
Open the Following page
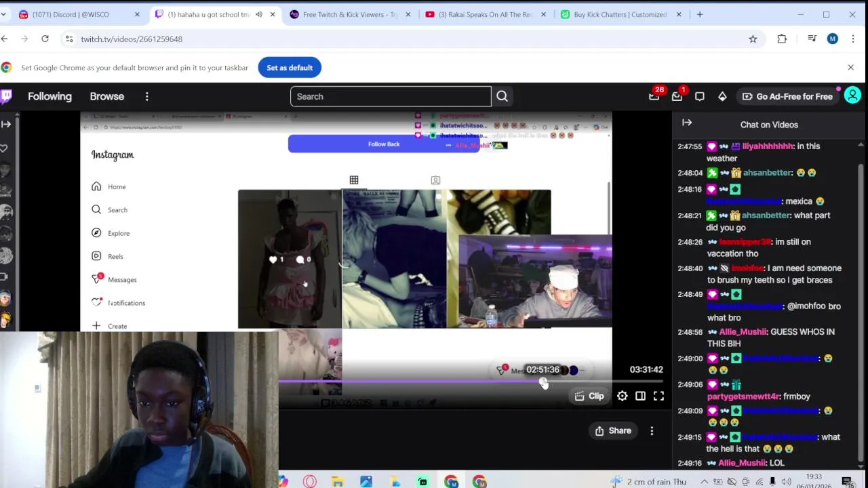pyautogui.click(x=50, y=96)
